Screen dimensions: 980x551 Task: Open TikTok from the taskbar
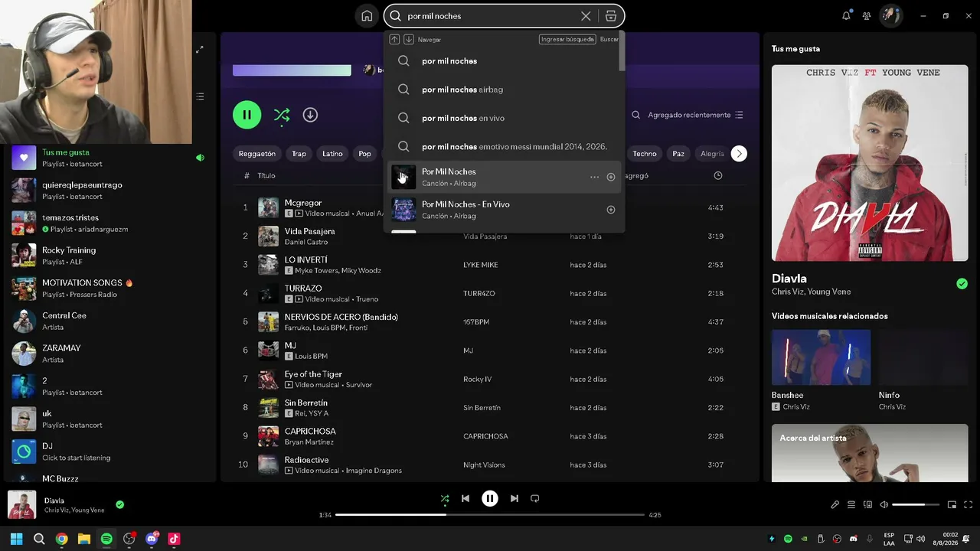coord(174,539)
